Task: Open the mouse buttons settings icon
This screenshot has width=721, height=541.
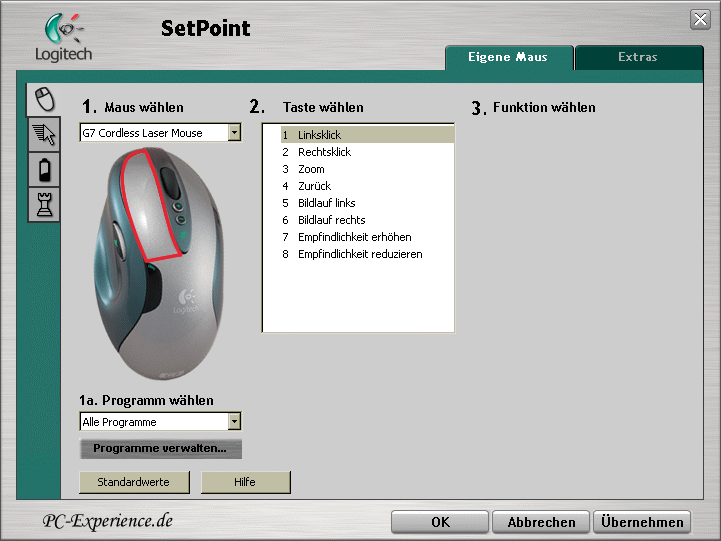Action: click(x=45, y=99)
